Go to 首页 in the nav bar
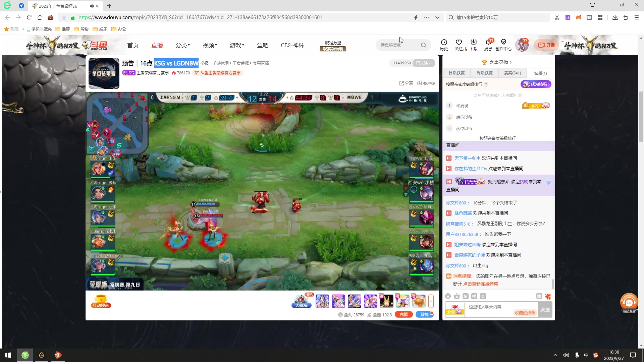Viewport: 644px width, 362px height. pos(133,45)
